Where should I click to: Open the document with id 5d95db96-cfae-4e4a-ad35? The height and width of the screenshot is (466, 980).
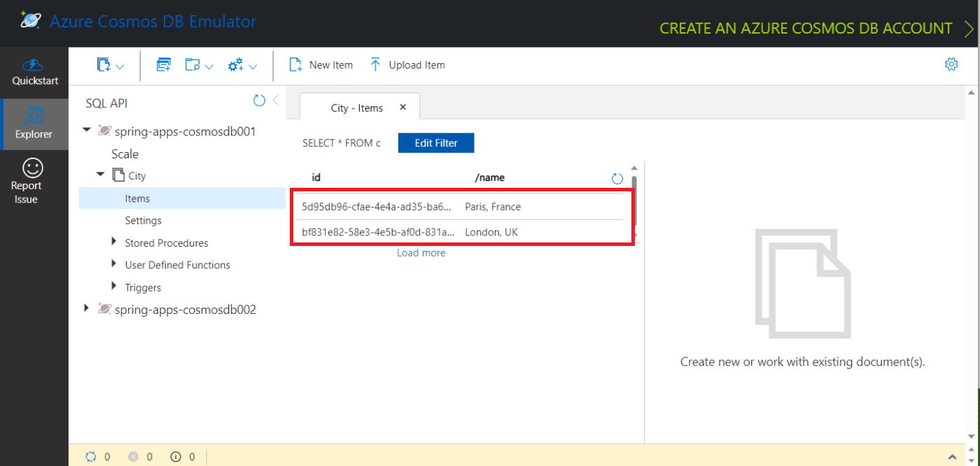[377, 207]
